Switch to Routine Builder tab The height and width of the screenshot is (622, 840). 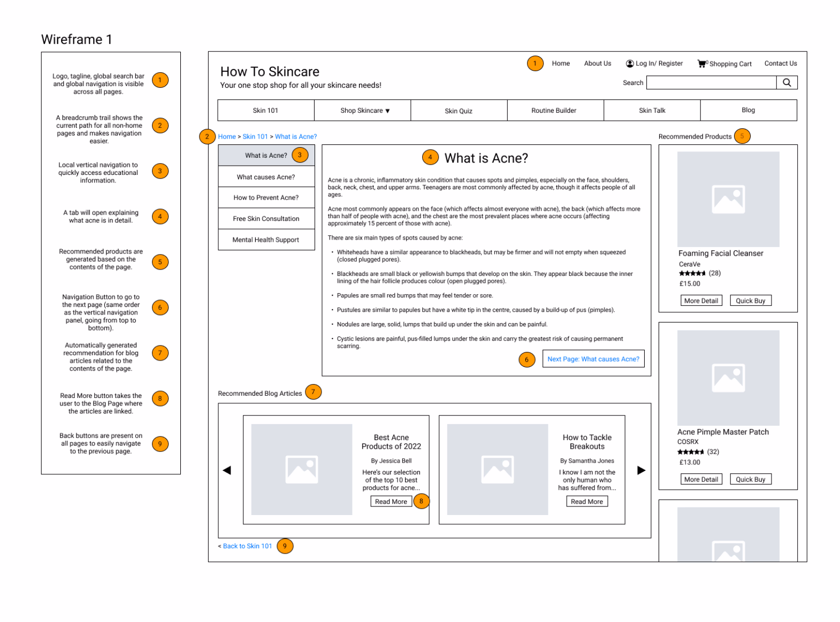pos(555,111)
